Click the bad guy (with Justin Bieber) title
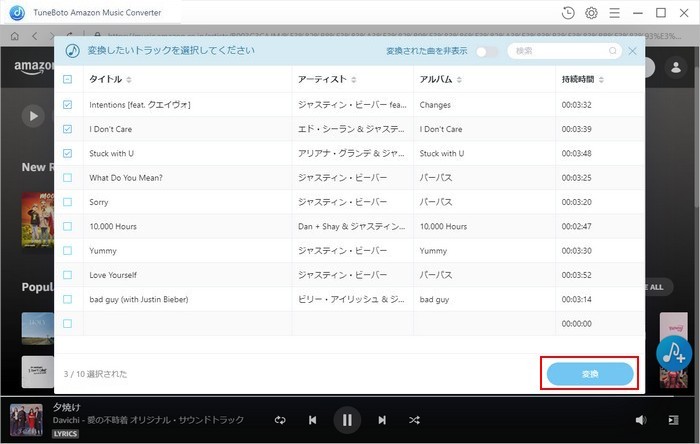This screenshot has height=444, width=700. tap(138, 299)
